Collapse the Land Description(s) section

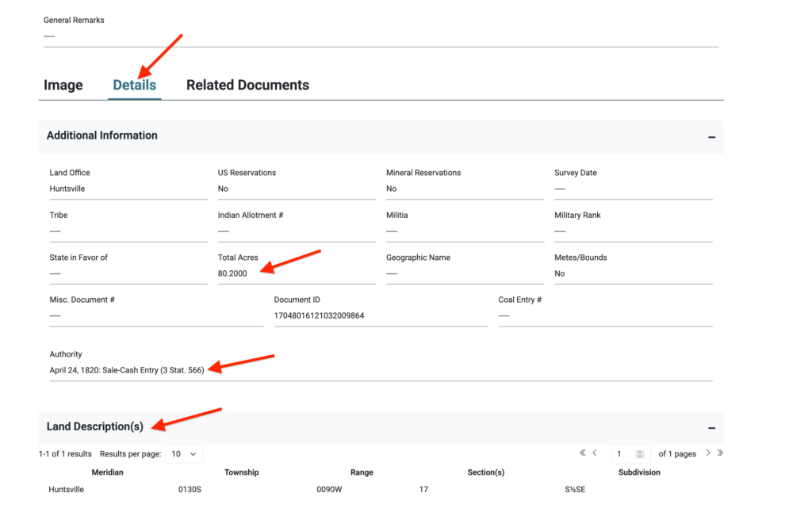pos(711,428)
